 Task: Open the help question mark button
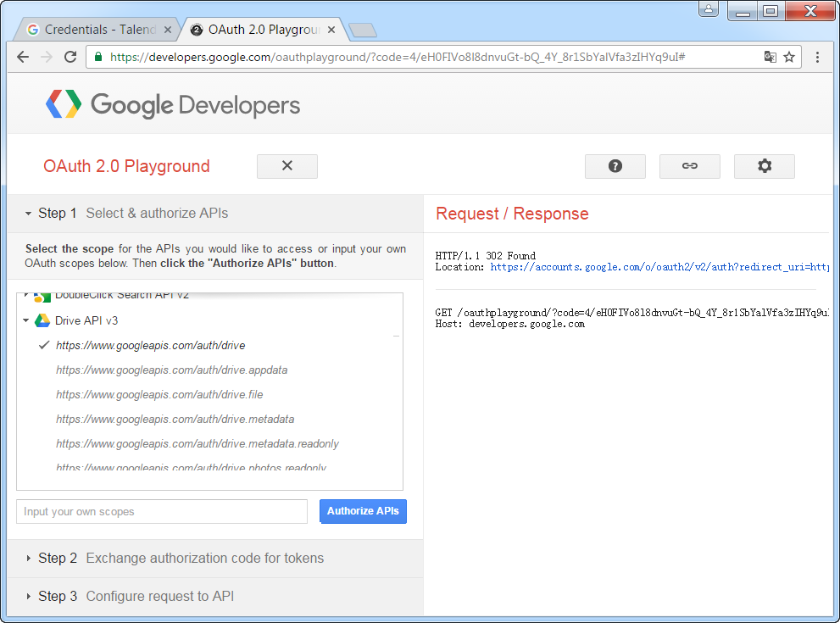(615, 166)
